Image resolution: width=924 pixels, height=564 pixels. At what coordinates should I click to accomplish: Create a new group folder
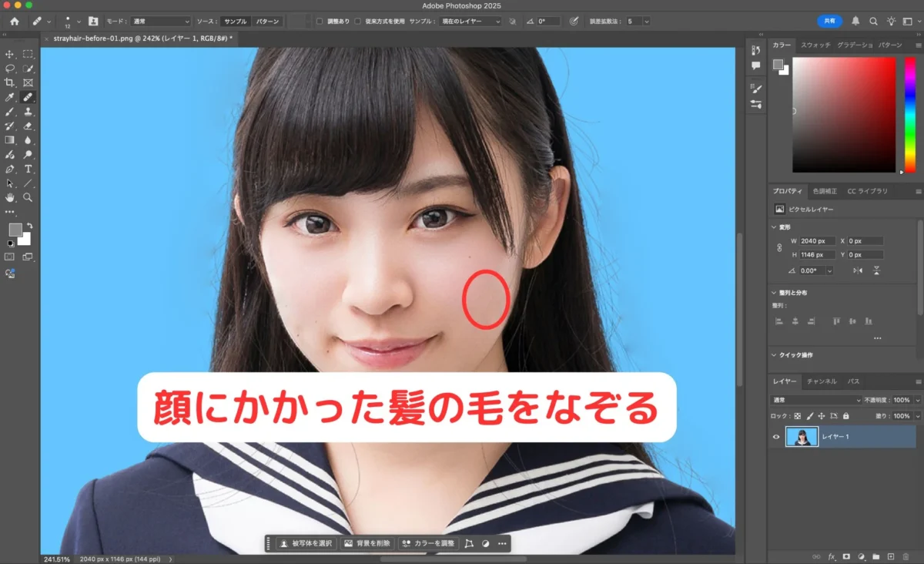click(875, 556)
